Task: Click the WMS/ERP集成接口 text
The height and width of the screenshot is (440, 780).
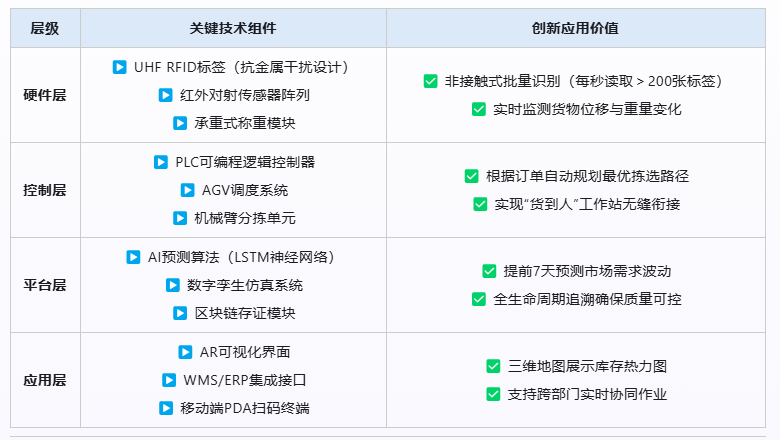Action: click(246, 380)
